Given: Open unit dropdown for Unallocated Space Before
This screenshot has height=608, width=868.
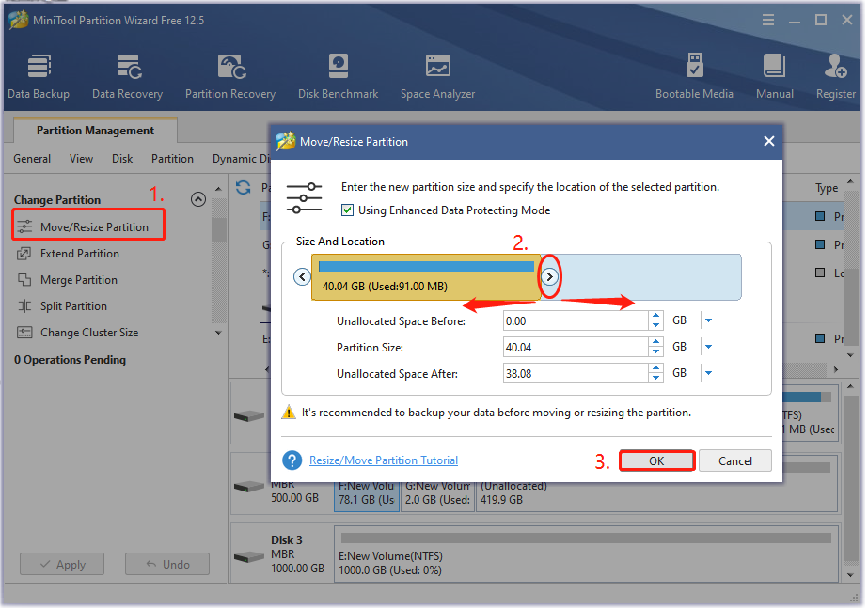Looking at the screenshot, I should click(x=708, y=320).
